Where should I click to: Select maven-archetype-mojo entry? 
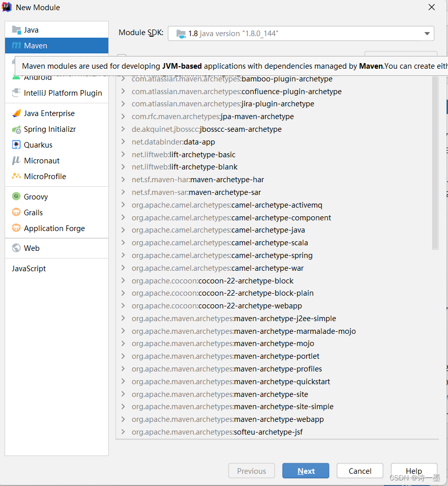(x=223, y=344)
